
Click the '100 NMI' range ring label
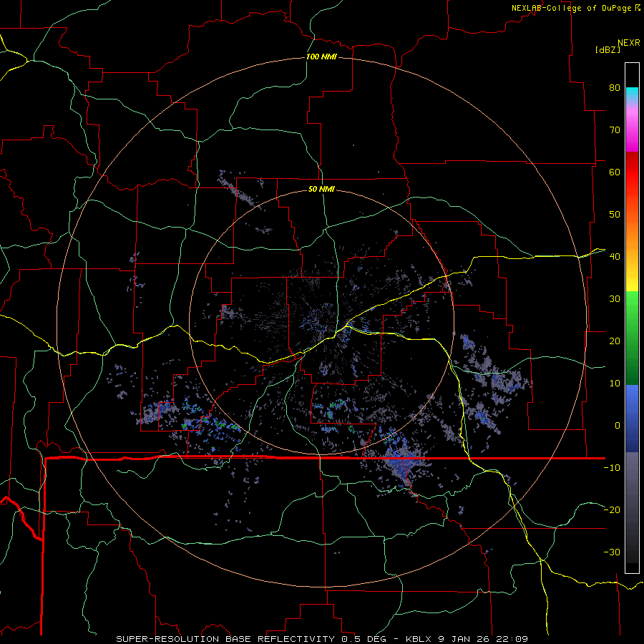pyautogui.click(x=321, y=57)
